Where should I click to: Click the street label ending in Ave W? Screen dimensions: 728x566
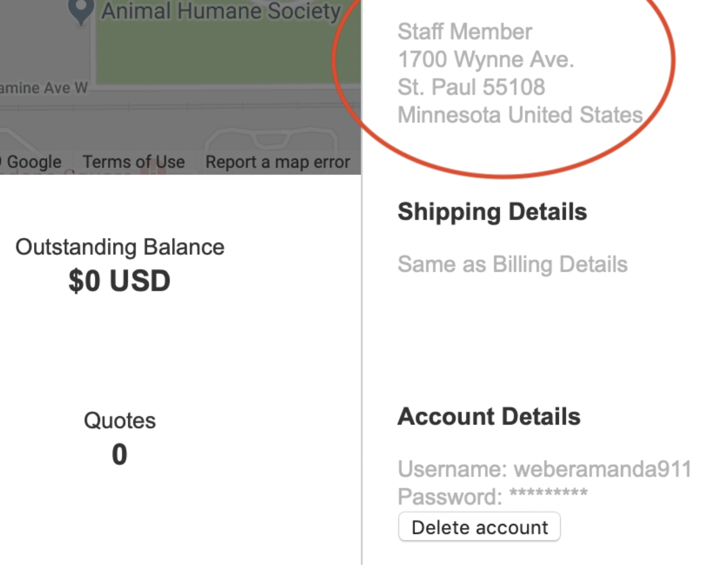tap(44, 88)
